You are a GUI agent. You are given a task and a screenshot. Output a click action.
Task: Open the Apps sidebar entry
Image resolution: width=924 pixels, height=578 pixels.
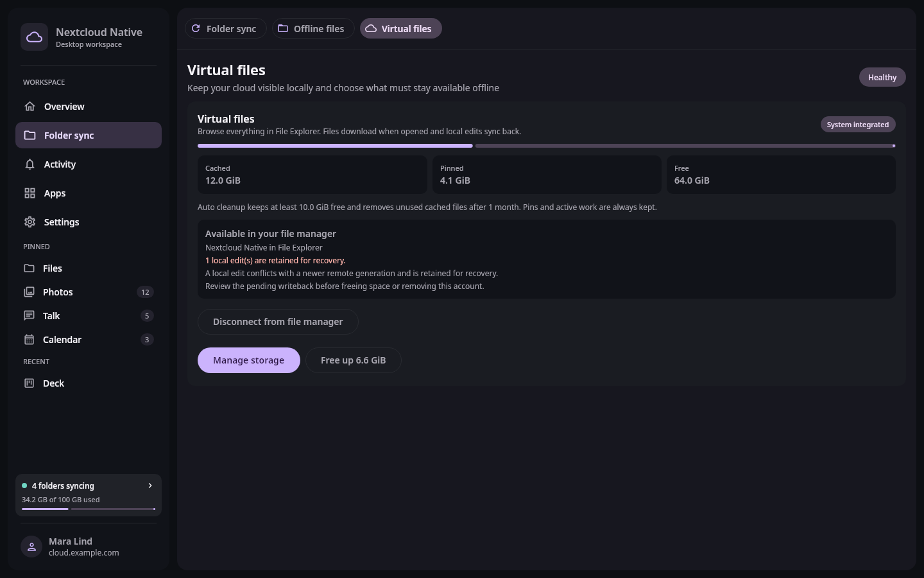click(x=89, y=193)
